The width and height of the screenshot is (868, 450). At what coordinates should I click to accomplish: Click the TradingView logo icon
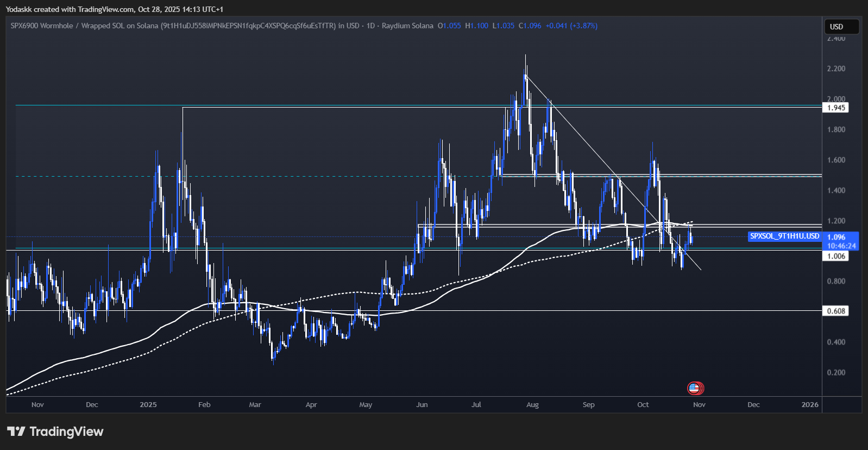coord(16,432)
